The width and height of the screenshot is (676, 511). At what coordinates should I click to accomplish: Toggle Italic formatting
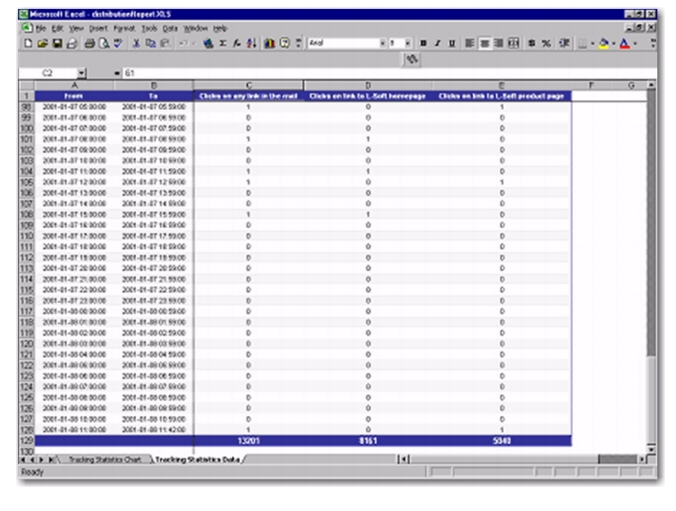[x=438, y=44]
